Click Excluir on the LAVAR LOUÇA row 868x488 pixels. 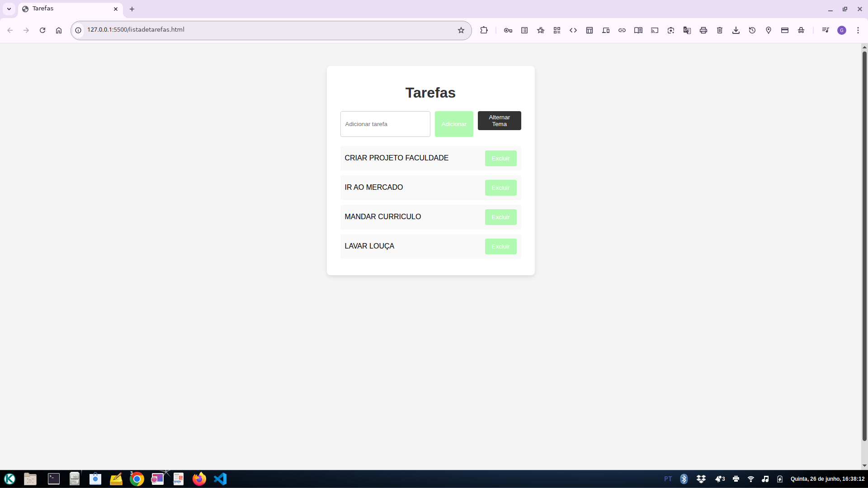click(500, 246)
